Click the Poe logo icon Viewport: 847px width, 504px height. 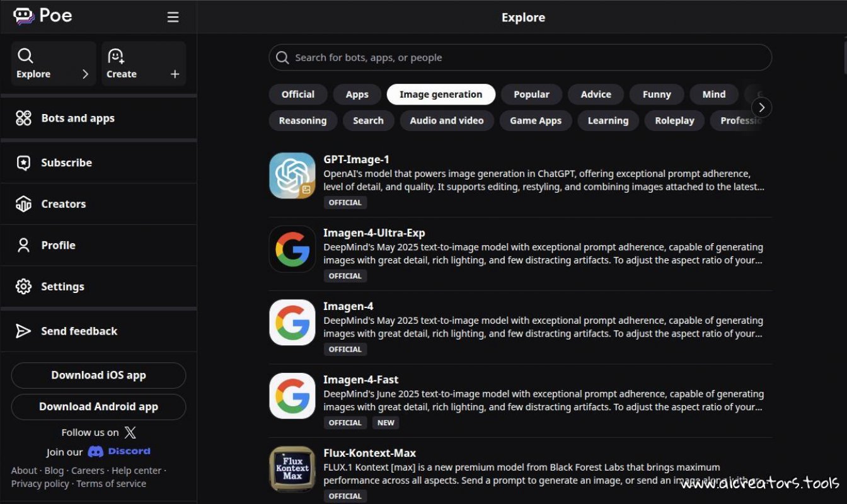tap(24, 16)
